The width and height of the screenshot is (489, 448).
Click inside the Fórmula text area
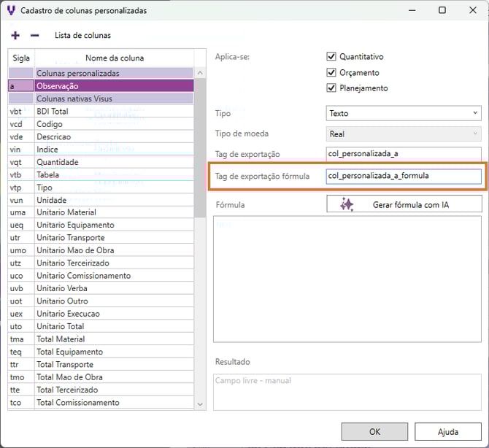[x=347, y=277]
